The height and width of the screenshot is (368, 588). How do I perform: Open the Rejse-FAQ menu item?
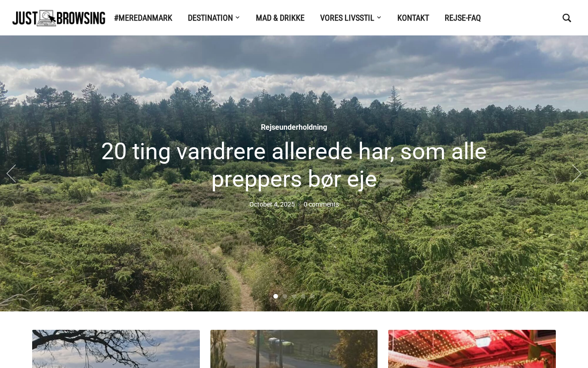(463, 18)
